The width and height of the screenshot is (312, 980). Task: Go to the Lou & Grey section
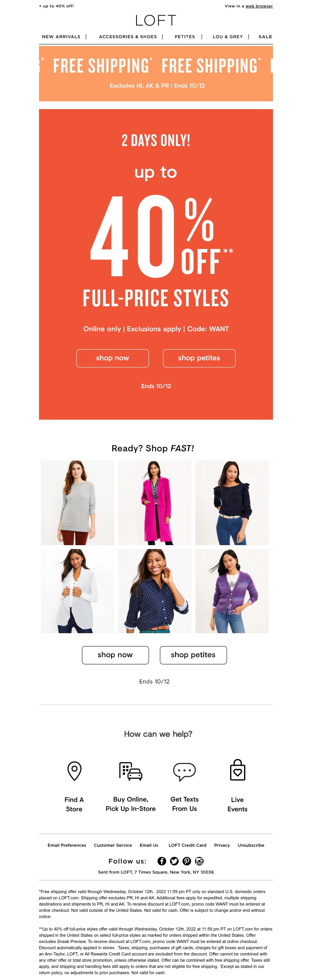tap(228, 37)
